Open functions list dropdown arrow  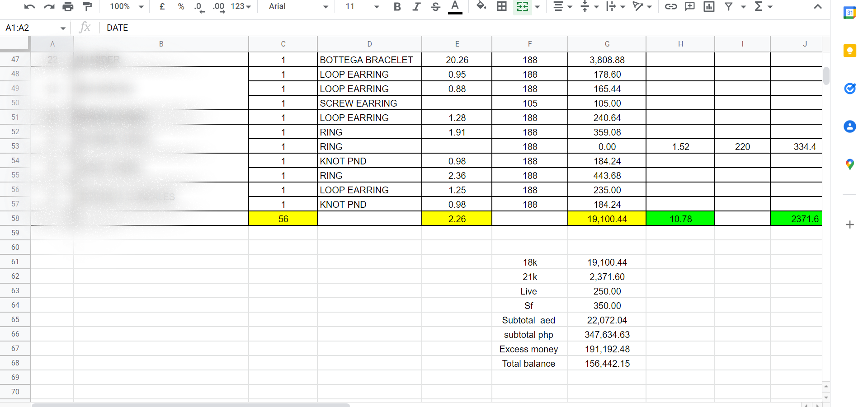pyautogui.click(x=770, y=7)
